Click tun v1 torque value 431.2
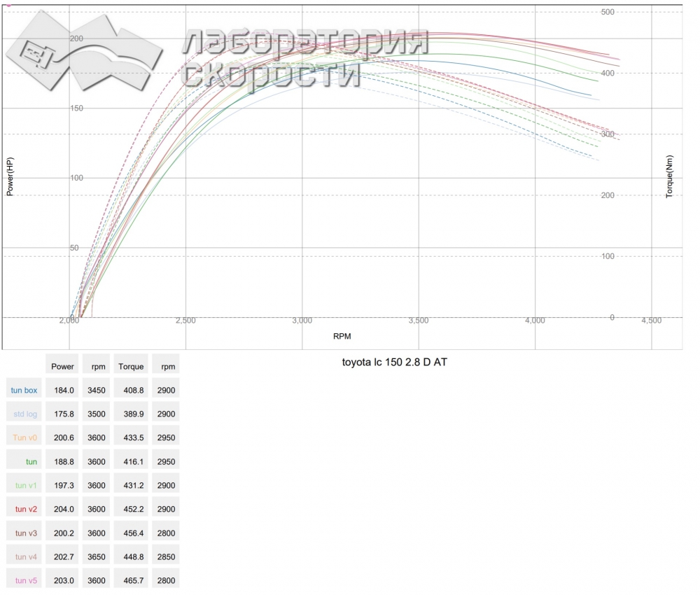 pyautogui.click(x=134, y=485)
